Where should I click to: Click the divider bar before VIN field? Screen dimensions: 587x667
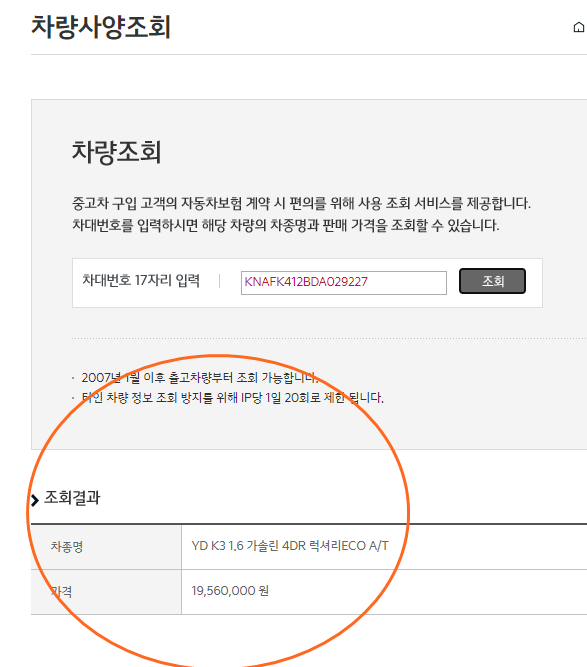(219, 281)
